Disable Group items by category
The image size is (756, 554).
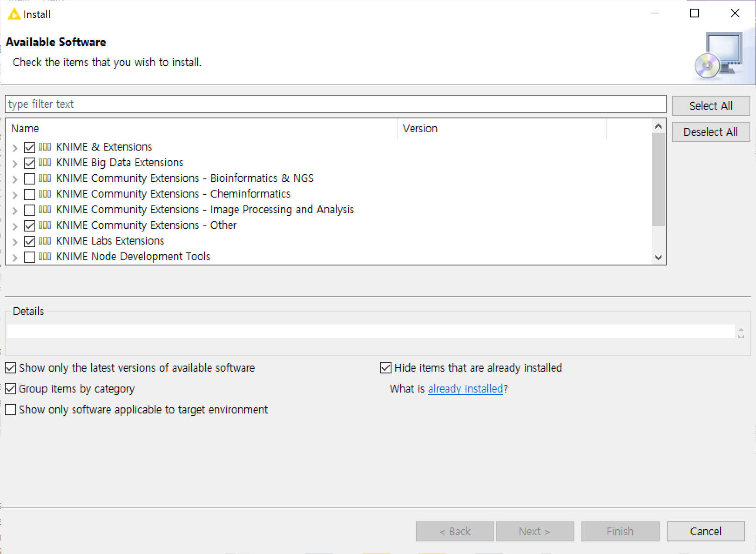[10, 389]
